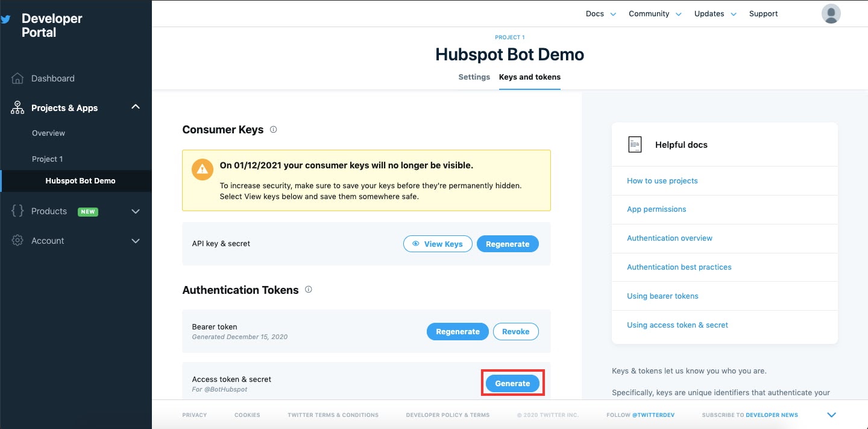Click the Dashboard home icon

coord(17,78)
